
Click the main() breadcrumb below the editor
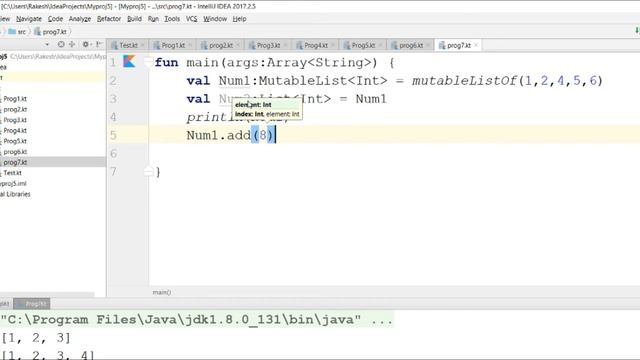162,292
